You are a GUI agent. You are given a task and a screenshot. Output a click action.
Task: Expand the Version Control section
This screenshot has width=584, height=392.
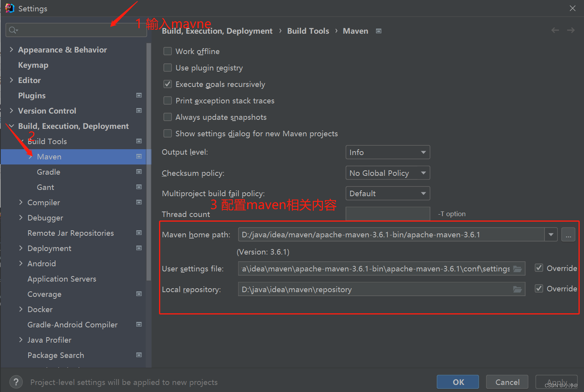pos(11,110)
